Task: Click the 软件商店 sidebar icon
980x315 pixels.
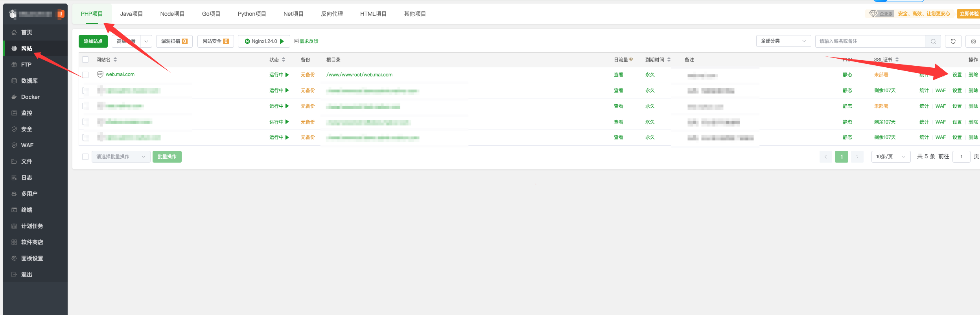Action: coord(14,242)
